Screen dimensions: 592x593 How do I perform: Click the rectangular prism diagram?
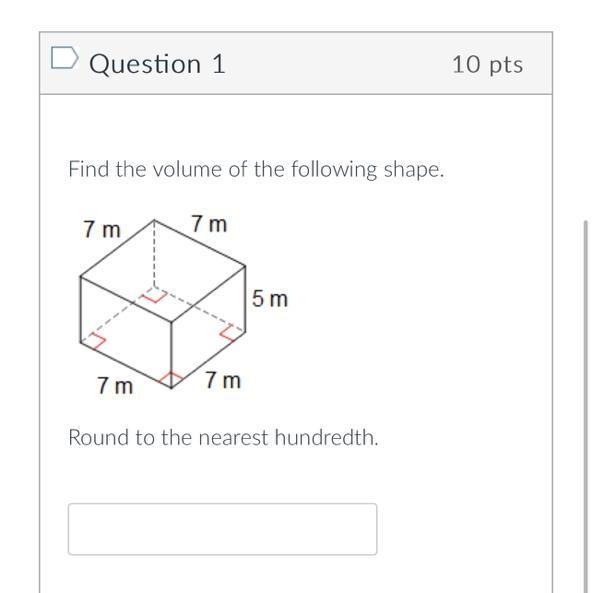pyautogui.click(x=163, y=304)
